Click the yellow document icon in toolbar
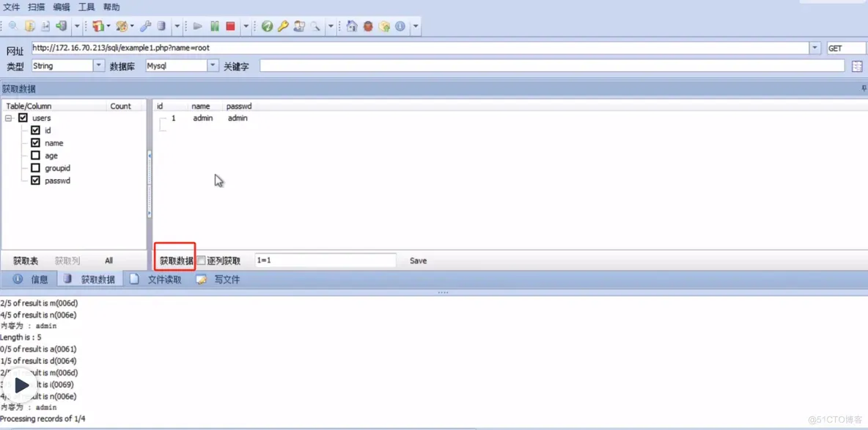The width and height of the screenshot is (868, 430). point(30,26)
